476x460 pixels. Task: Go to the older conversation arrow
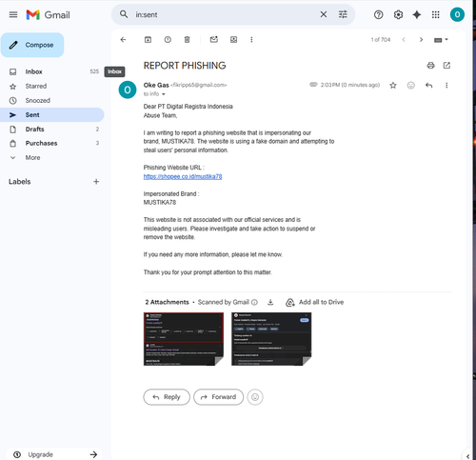pos(421,40)
